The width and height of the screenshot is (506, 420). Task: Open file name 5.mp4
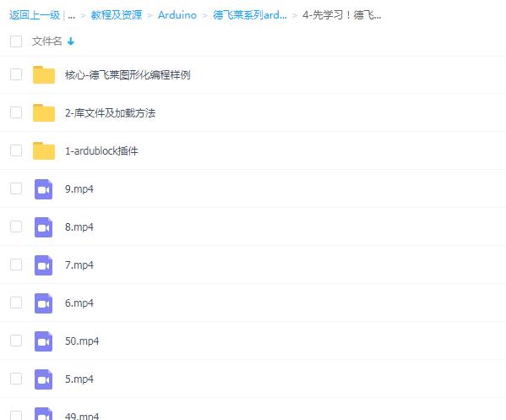(x=79, y=379)
